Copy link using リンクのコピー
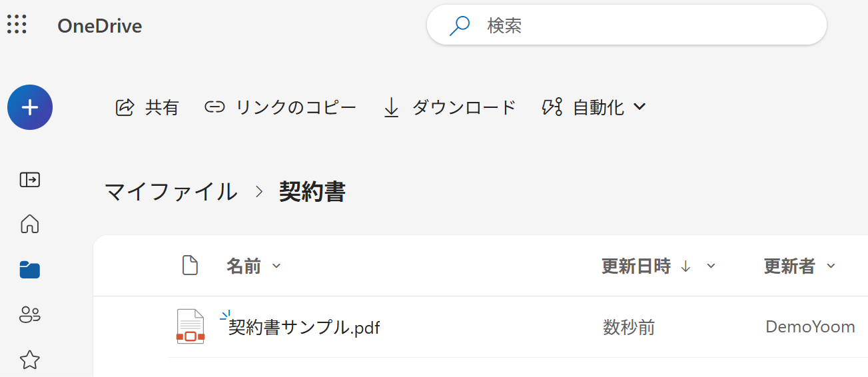The width and height of the screenshot is (868, 377). pyautogui.click(x=280, y=107)
